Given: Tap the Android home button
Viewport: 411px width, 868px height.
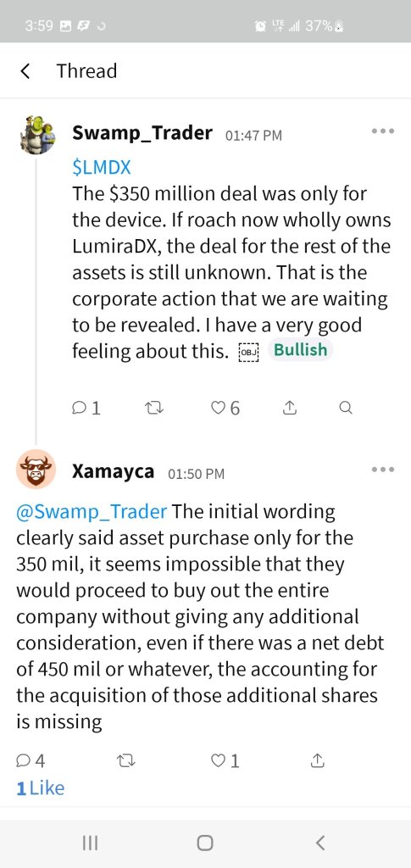Looking at the screenshot, I should point(205,843).
